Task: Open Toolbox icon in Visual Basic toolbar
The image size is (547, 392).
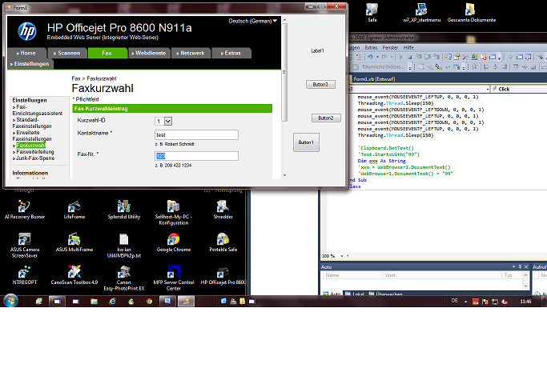Action: coord(465,57)
